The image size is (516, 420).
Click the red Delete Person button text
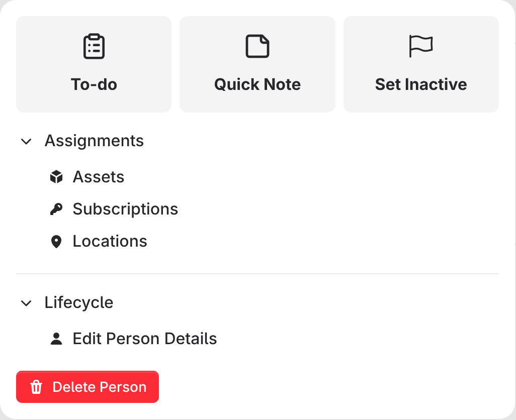pos(100,387)
